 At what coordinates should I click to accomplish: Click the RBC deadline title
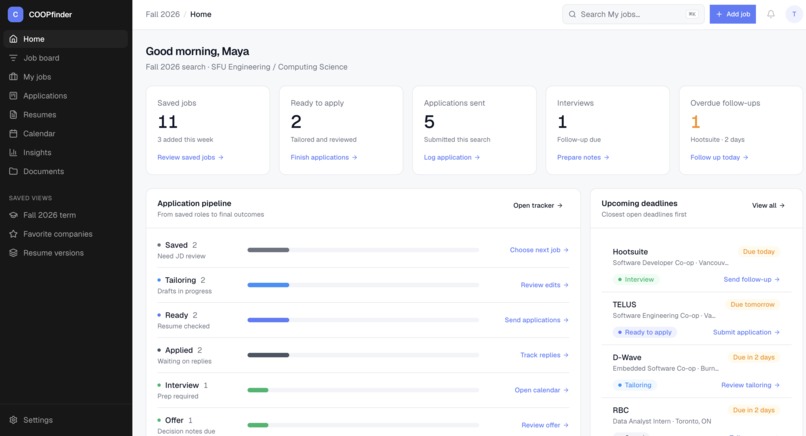click(x=620, y=410)
